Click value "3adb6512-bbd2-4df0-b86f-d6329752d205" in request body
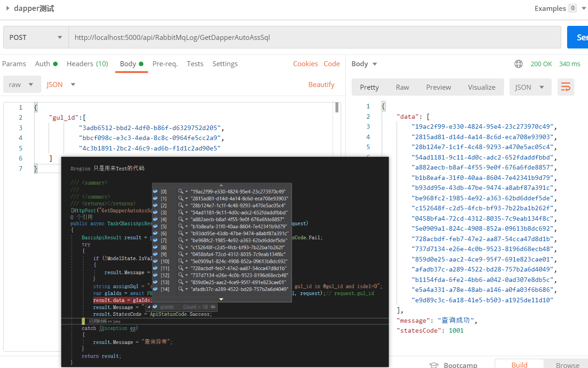588x368 pixels. 149,128
